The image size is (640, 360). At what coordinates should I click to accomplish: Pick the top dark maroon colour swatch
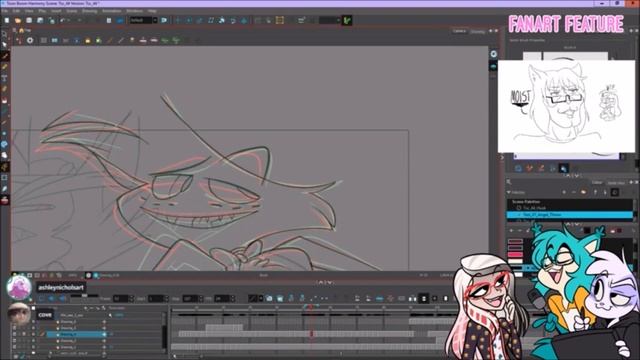click(x=515, y=241)
